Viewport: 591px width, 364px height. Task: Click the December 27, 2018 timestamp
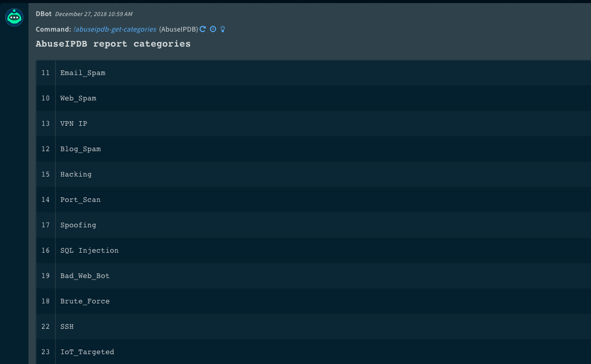(93, 14)
